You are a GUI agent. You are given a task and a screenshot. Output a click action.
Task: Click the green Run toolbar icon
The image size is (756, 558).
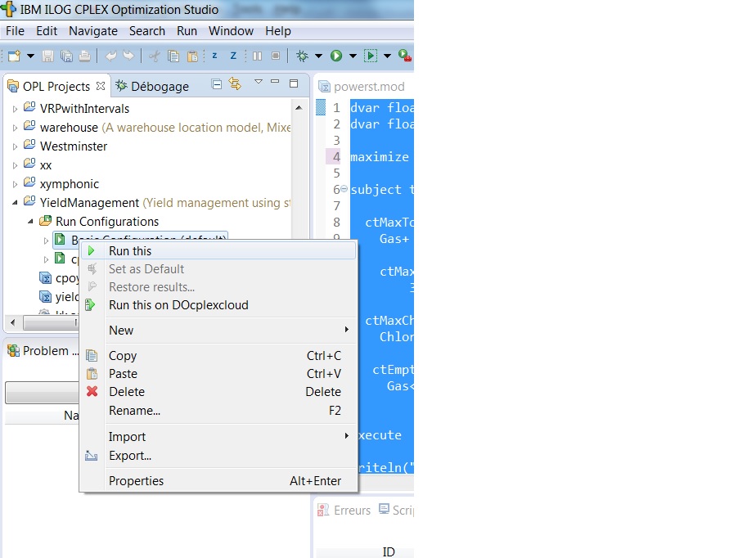(336, 56)
